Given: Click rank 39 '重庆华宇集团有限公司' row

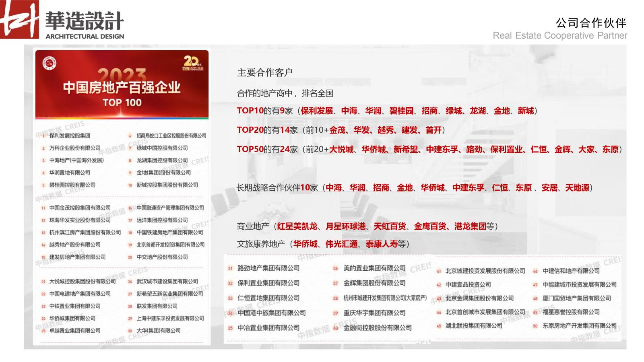Looking at the screenshot, I should (369, 313).
